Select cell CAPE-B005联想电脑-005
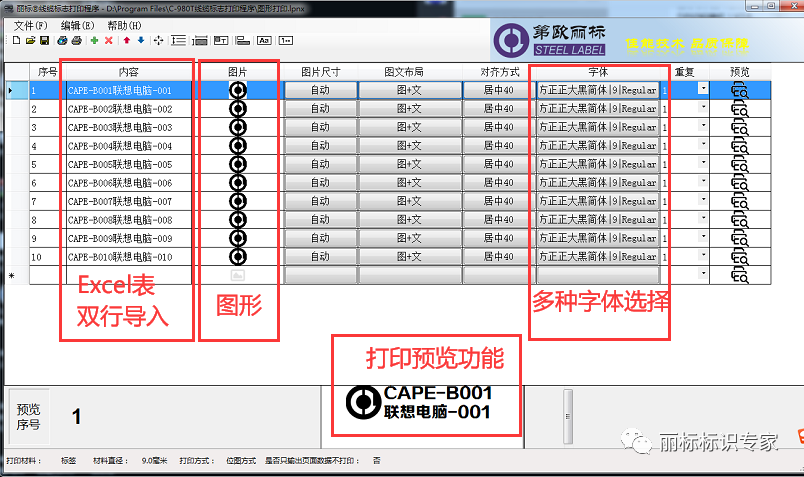Screen dimensions: 804x477 (129, 165)
